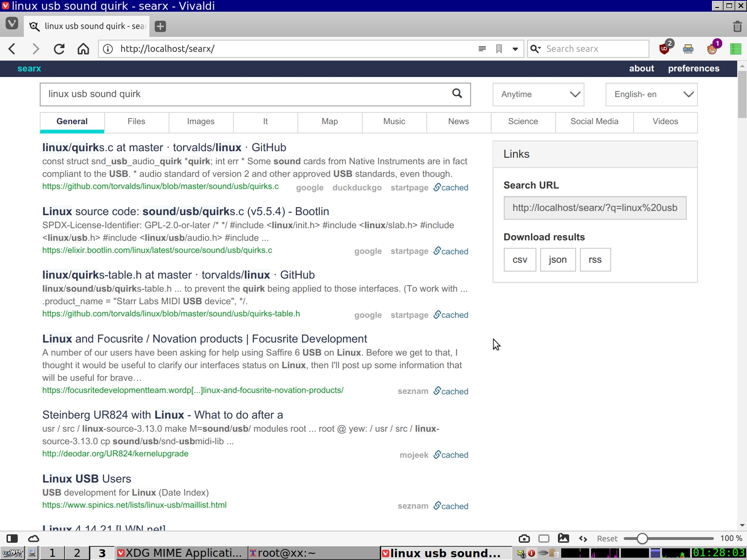This screenshot has height=560, width=747.
Task: Submit search with magnifier icon
Action: coord(457,94)
